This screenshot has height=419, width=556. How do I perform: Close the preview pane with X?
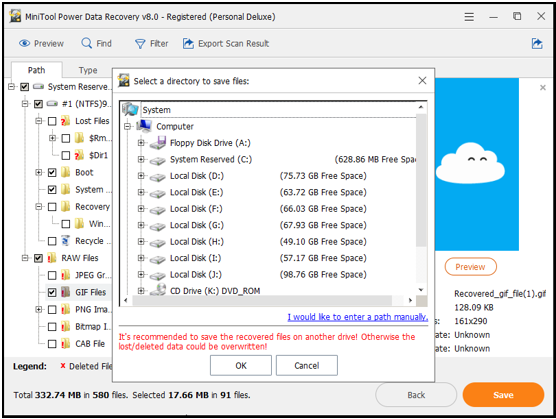[543, 88]
